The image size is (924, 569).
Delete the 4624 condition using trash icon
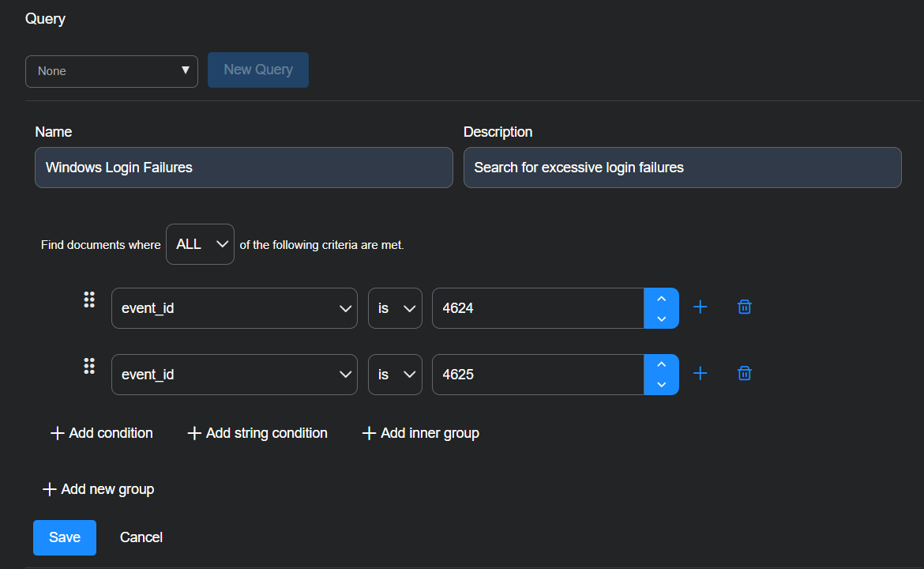(744, 307)
